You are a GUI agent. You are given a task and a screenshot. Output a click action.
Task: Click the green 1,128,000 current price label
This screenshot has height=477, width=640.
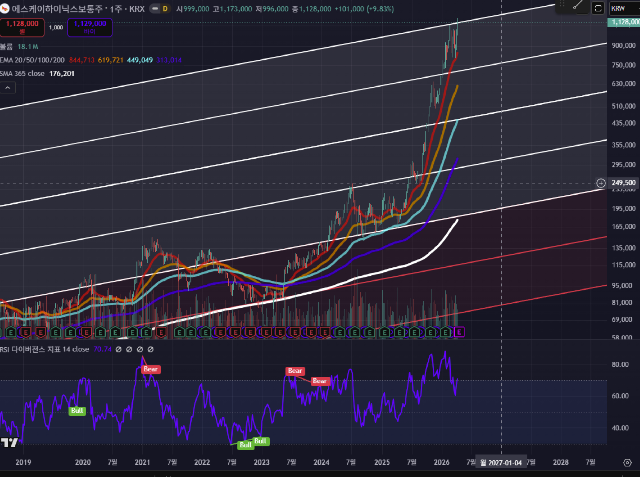[x=624, y=22]
